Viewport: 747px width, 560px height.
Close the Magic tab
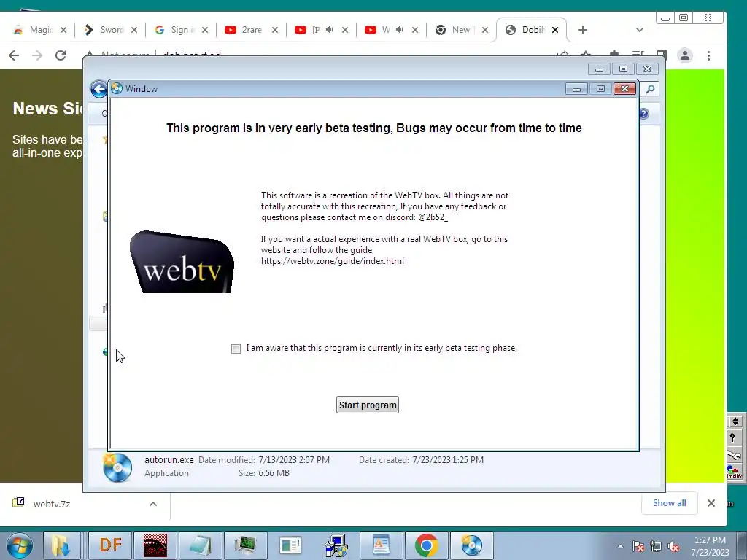point(63,30)
